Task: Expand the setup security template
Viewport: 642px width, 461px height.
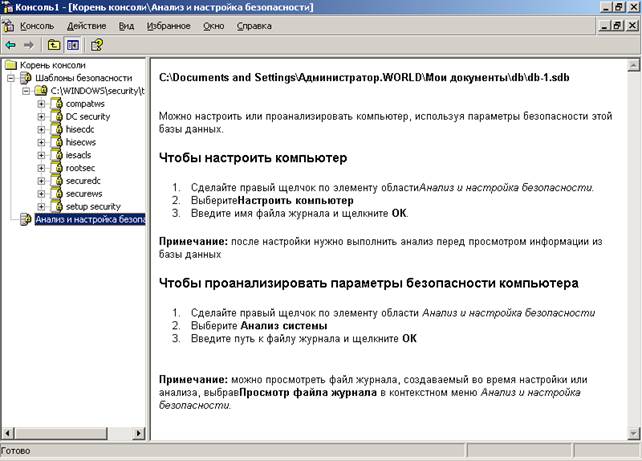Action: 41,207
